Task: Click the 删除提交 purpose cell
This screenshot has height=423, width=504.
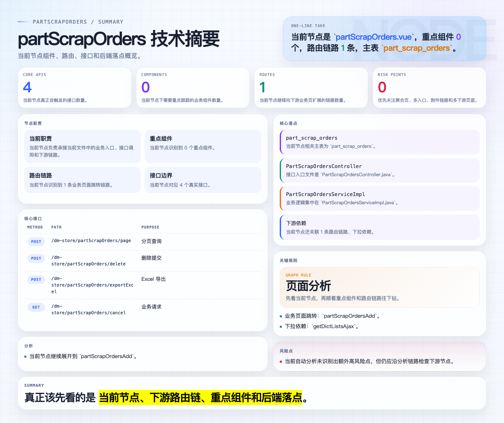Action: tap(152, 258)
